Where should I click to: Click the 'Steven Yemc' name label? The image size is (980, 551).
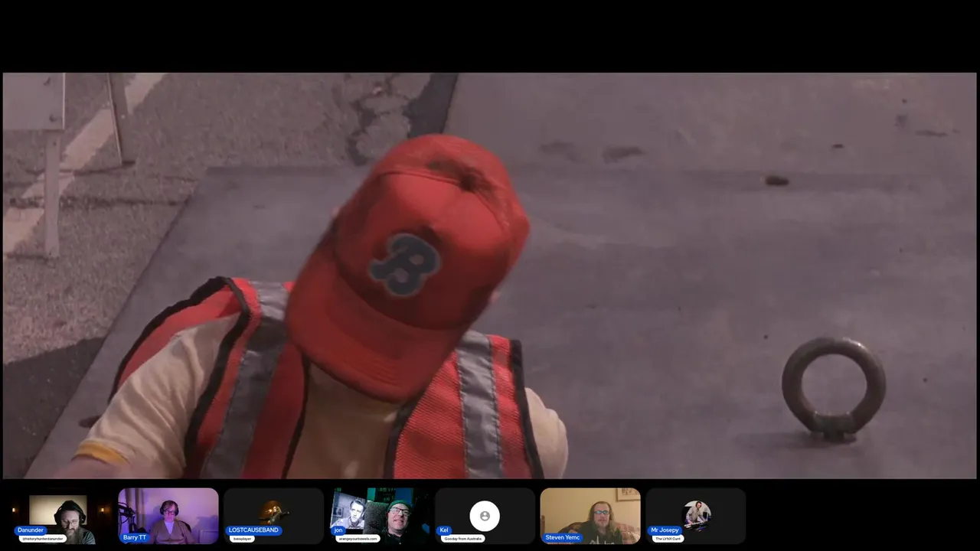pos(563,537)
